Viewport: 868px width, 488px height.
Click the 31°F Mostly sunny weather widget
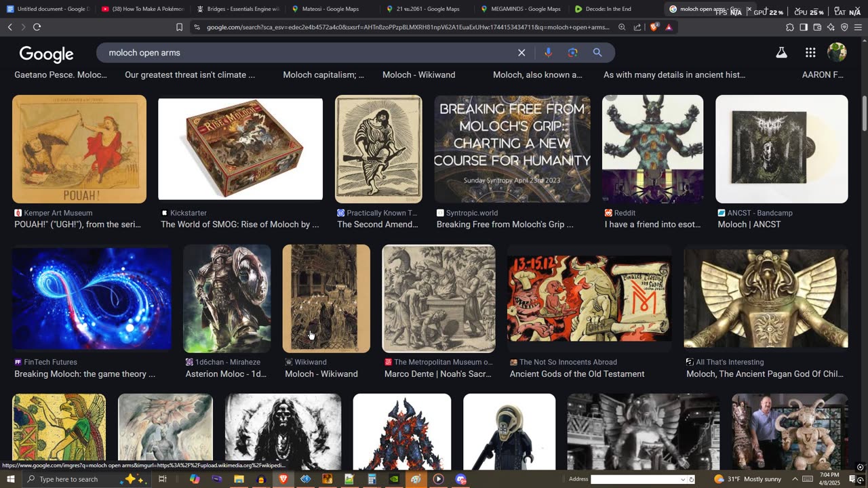747,479
